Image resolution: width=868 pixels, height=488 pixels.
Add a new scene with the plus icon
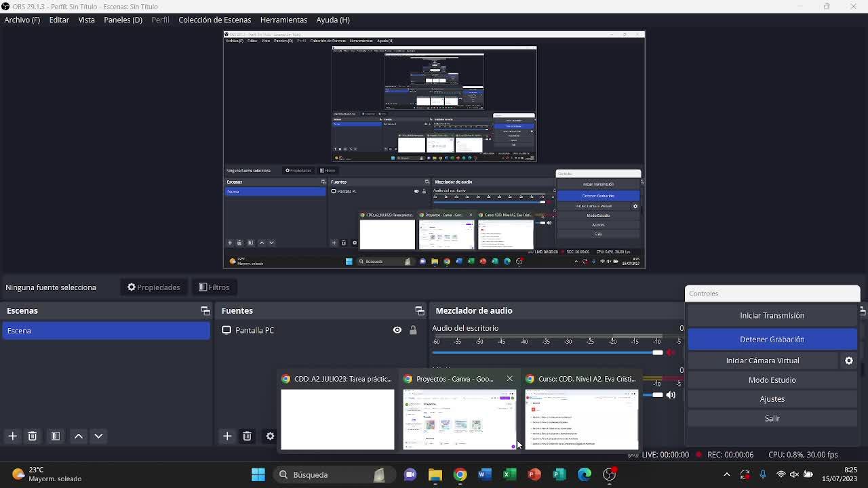(12, 436)
